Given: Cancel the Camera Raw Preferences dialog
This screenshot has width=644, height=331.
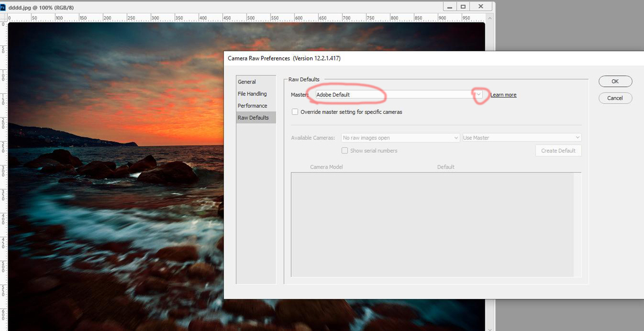Looking at the screenshot, I should [614, 98].
